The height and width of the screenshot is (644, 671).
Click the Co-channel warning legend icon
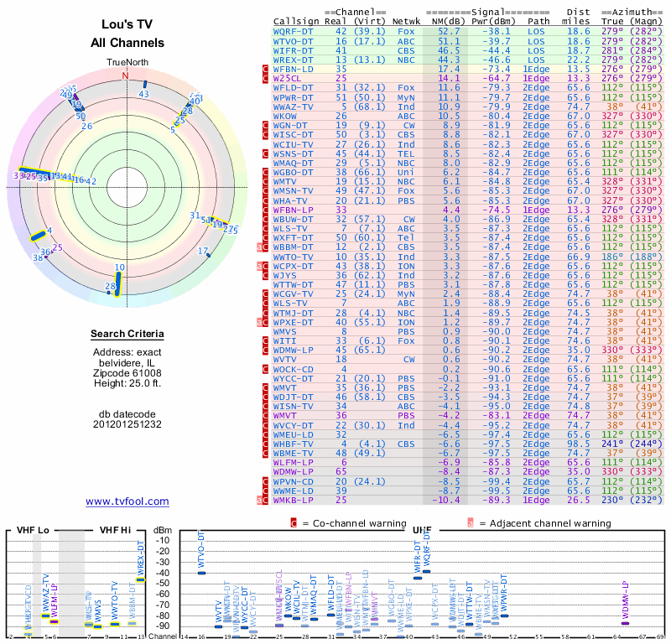click(x=294, y=522)
